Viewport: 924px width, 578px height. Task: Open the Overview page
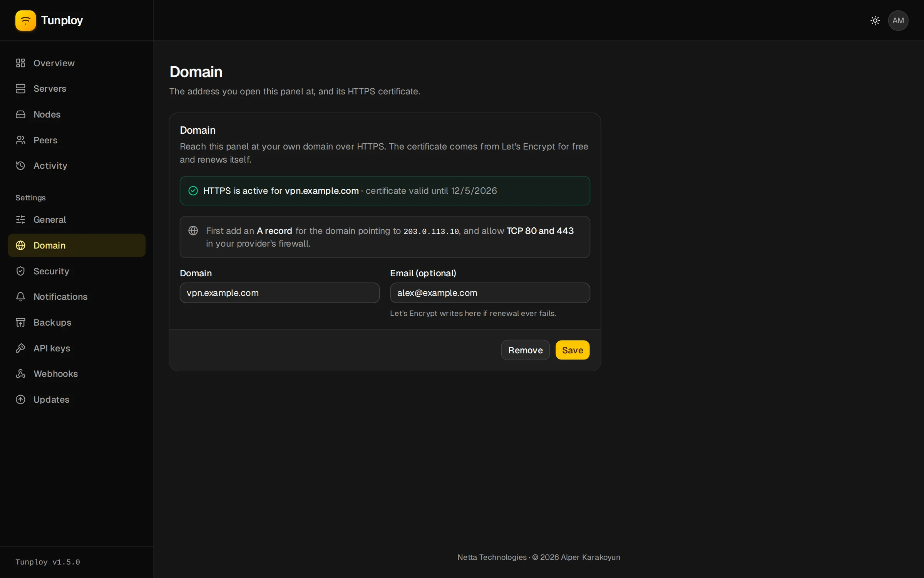click(x=77, y=63)
